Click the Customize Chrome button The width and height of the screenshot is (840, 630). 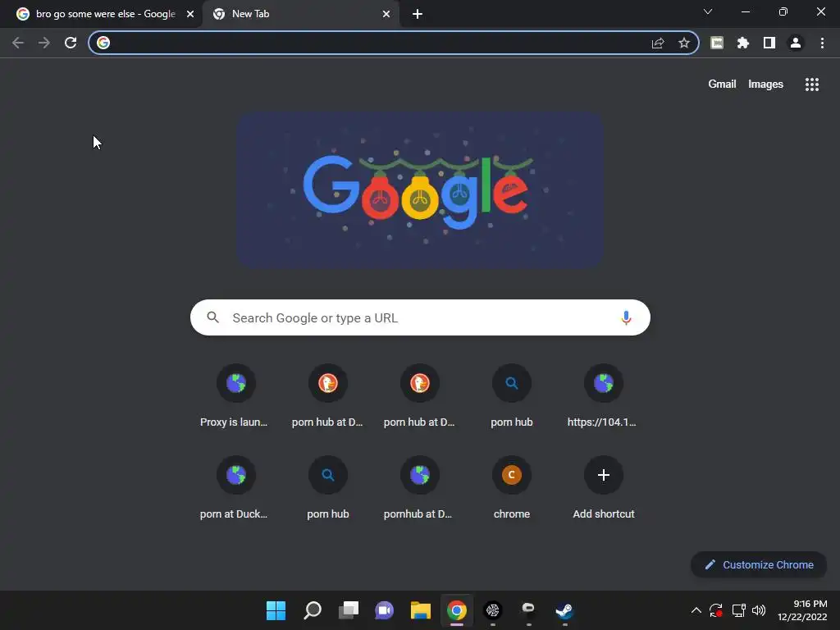point(759,564)
